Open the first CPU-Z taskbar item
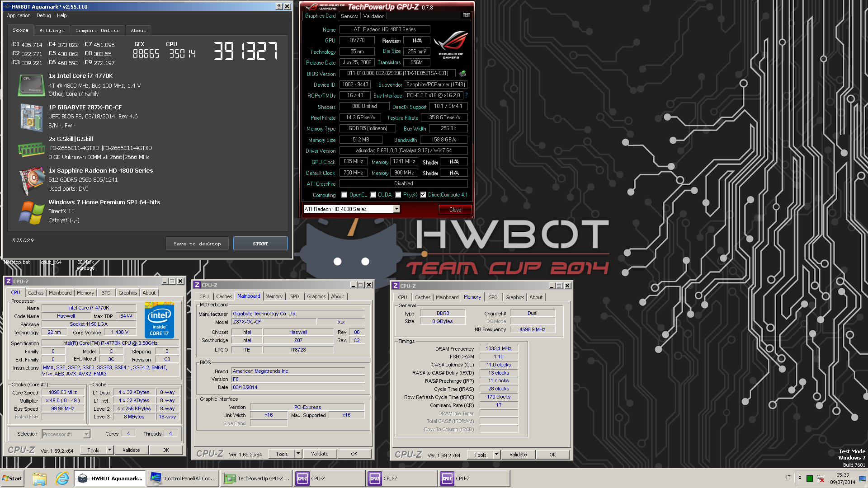Image resolution: width=868 pixels, height=488 pixels. click(329, 479)
